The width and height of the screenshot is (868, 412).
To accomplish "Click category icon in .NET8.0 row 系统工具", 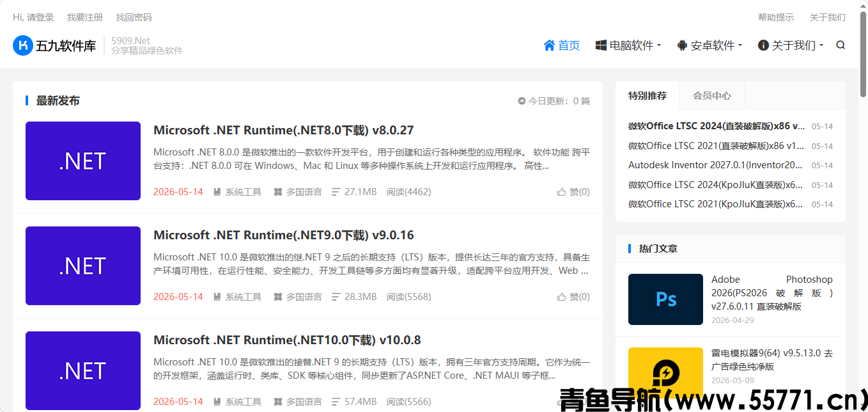I will tap(217, 192).
